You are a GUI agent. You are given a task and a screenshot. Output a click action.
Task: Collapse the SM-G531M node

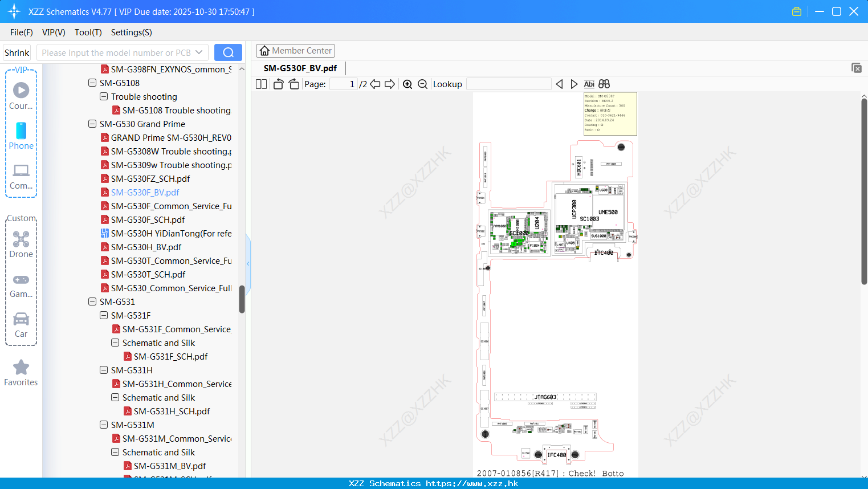tap(104, 425)
